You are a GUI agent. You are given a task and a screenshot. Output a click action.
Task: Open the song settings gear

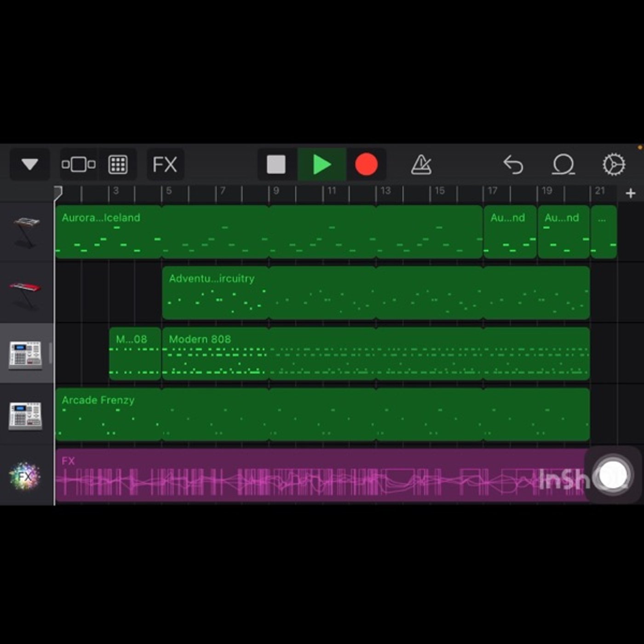(x=614, y=164)
